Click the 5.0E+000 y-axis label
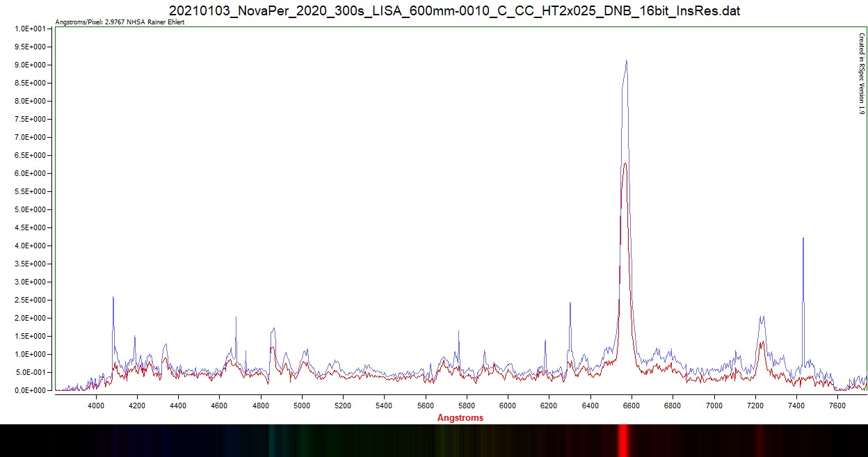This screenshot has width=868, height=457. click(31, 209)
